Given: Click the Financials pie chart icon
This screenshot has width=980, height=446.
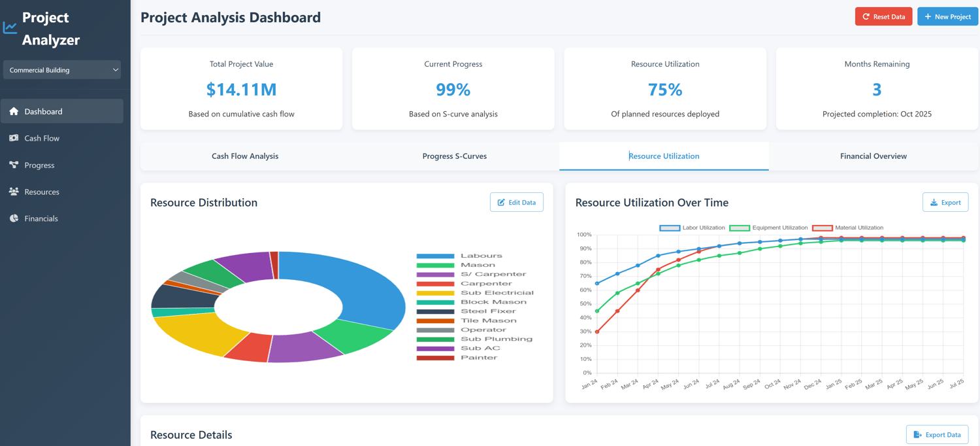Looking at the screenshot, I should point(14,218).
